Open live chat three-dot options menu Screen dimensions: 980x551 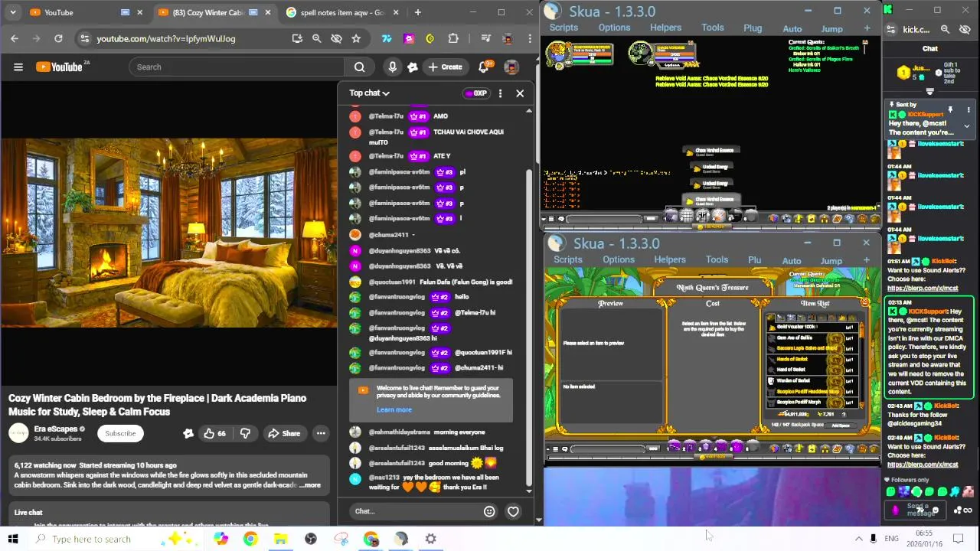coord(500,93)
